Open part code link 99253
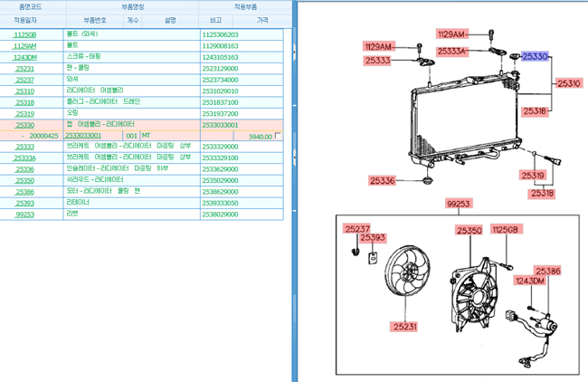The image size is (588, 382). (x=24, y=215)
